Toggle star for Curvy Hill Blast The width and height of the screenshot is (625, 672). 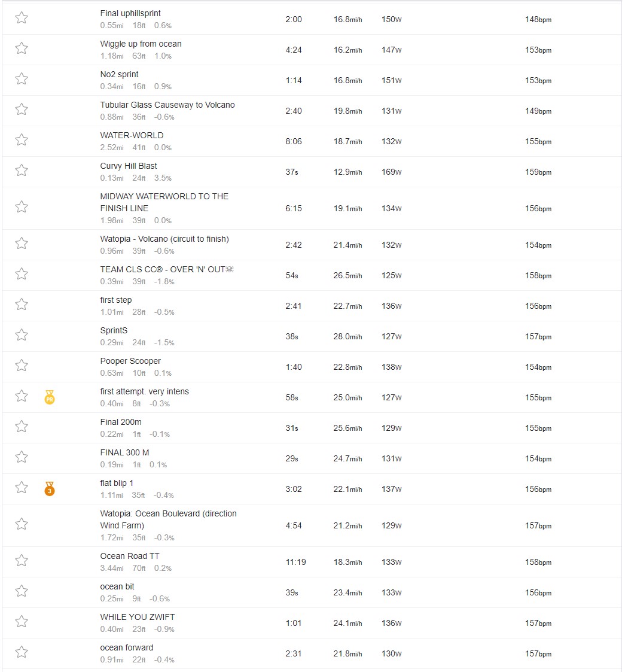[x=22, y=171]
